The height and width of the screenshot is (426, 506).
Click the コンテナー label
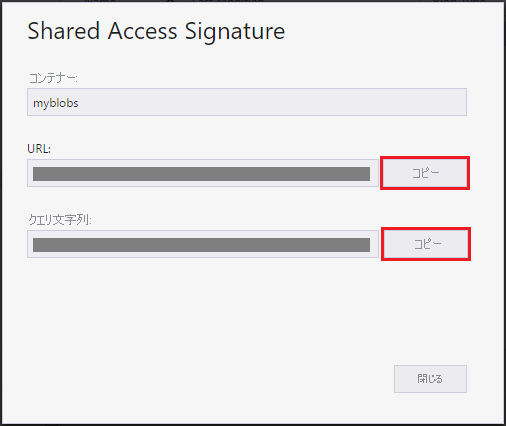(x=53, y=78)
